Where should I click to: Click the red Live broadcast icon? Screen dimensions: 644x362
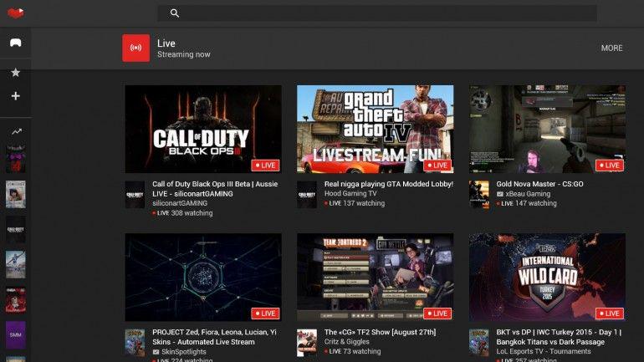point(136,48)
